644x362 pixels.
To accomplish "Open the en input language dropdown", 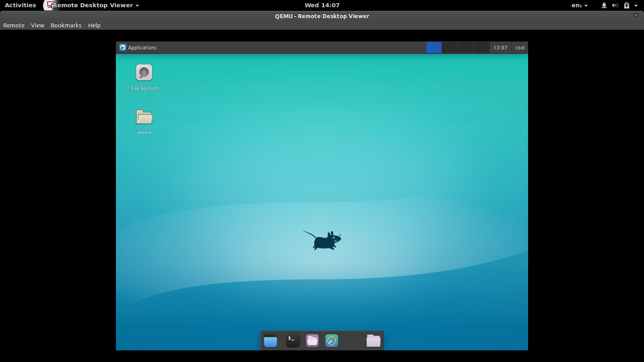I will click(x=580, y=5).
